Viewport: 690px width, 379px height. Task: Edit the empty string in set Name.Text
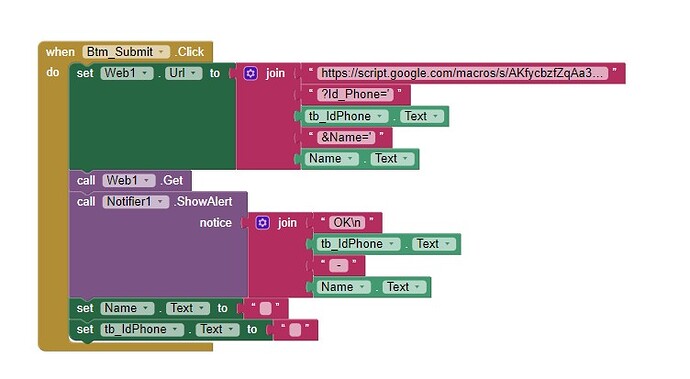265,308
